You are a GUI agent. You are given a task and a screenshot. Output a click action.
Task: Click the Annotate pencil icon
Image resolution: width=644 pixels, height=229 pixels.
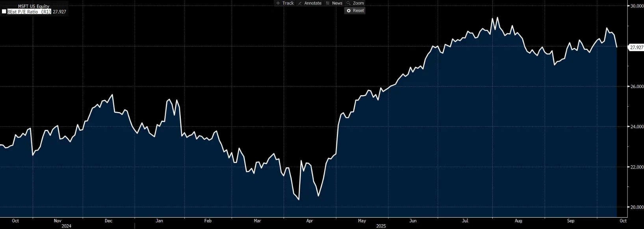(300, 3)
